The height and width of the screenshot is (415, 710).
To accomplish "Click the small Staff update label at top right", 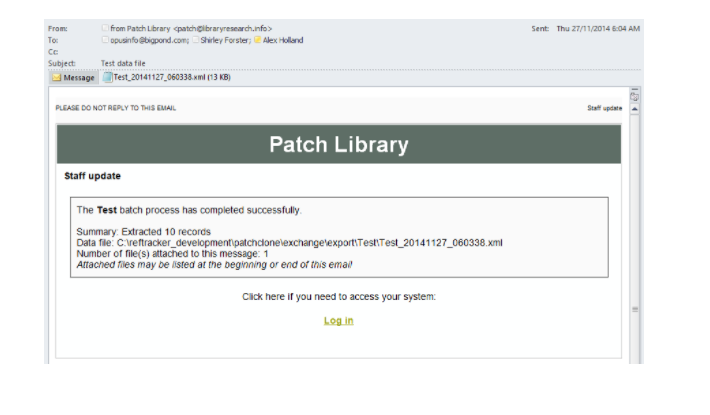I will [x=604, y=108].
